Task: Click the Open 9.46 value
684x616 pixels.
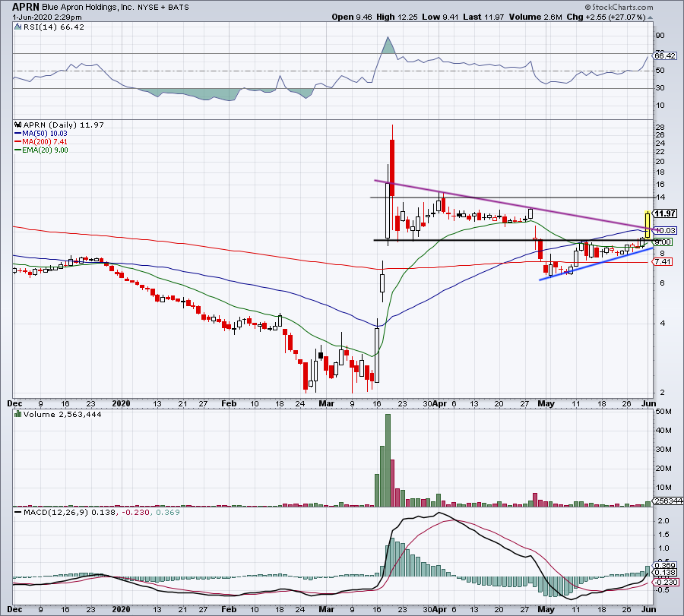Action: coord(352,17)
